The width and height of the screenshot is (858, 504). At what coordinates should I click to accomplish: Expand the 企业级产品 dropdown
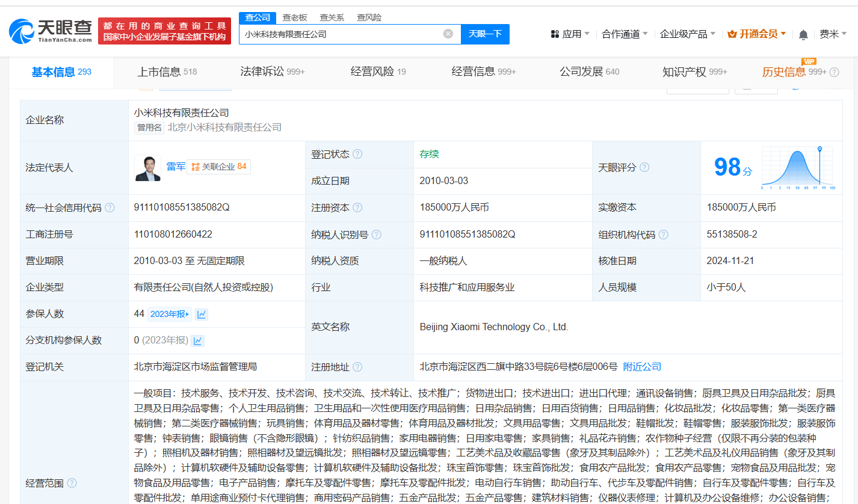click(x=687, y=34)
